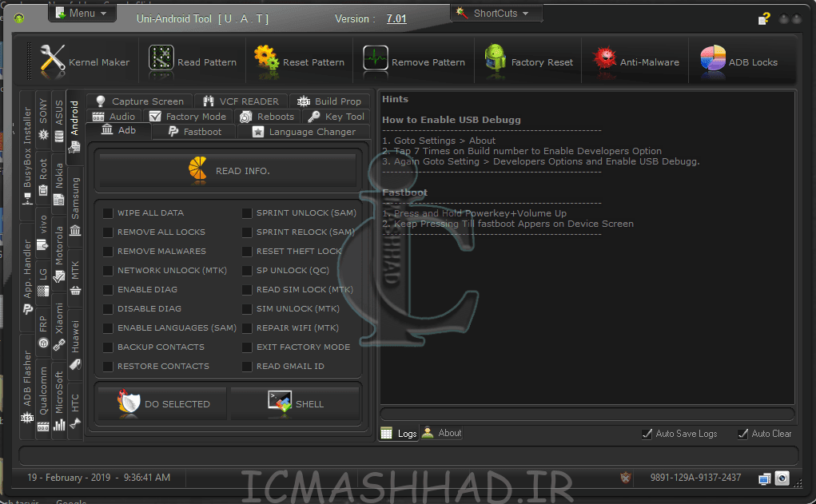Image resolution: width=816 pixels, height=504 pixels.
Task: Click the version 7.01 link
Action: pyautogui.click(x=396, y=18)
